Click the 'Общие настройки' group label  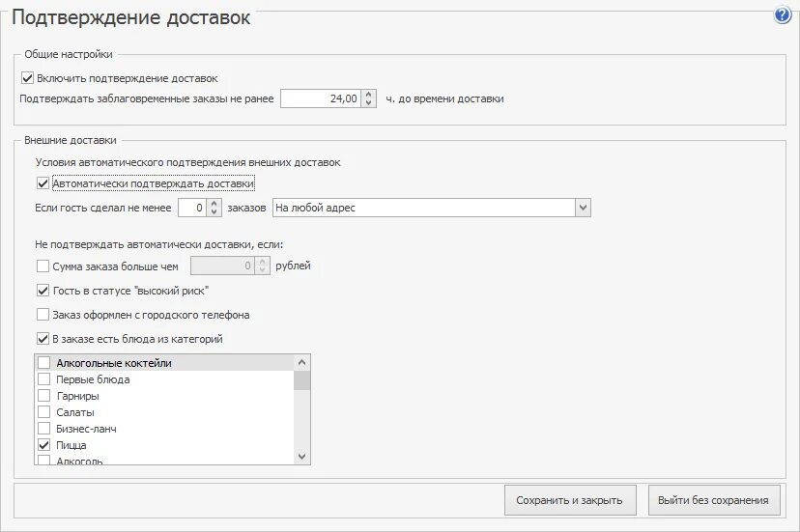pyautogui.click(x=69, y=54)
